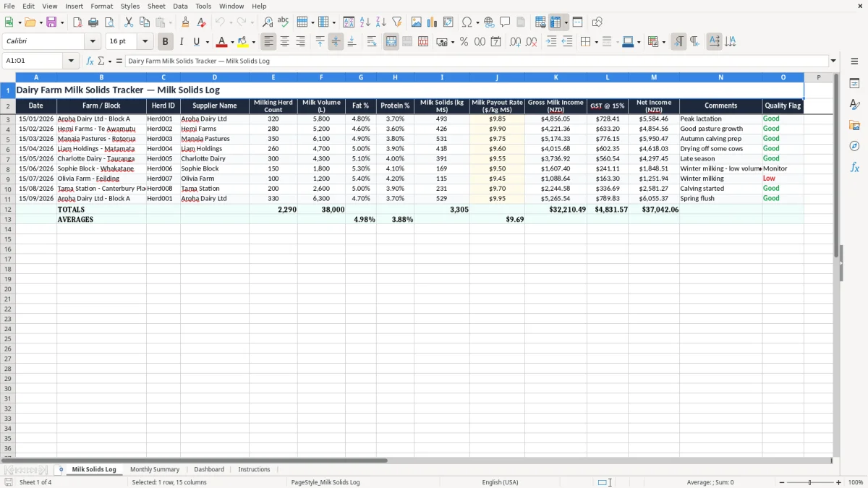This screenshot has height=488, width=868.
Task: Click 100% zoom level text
Action: tap(856, 482)
